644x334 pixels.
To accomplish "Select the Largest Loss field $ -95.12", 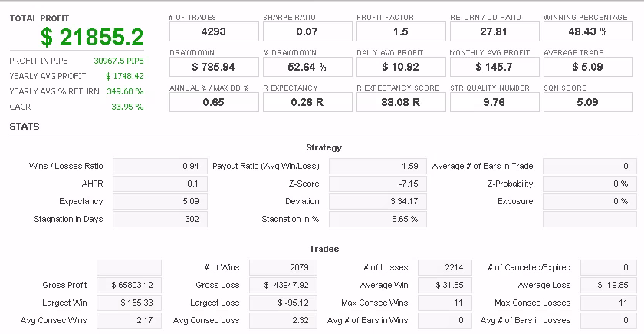I will click(x=283, y=303).
